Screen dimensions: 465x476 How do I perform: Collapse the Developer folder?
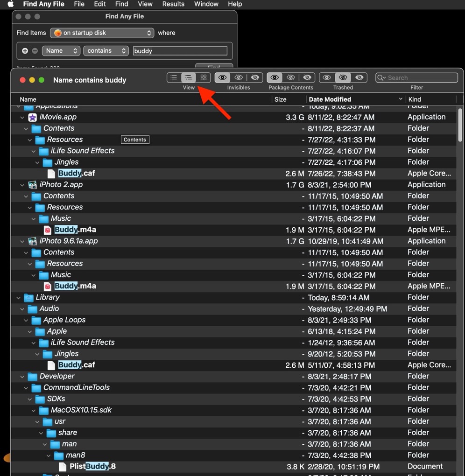22,377
